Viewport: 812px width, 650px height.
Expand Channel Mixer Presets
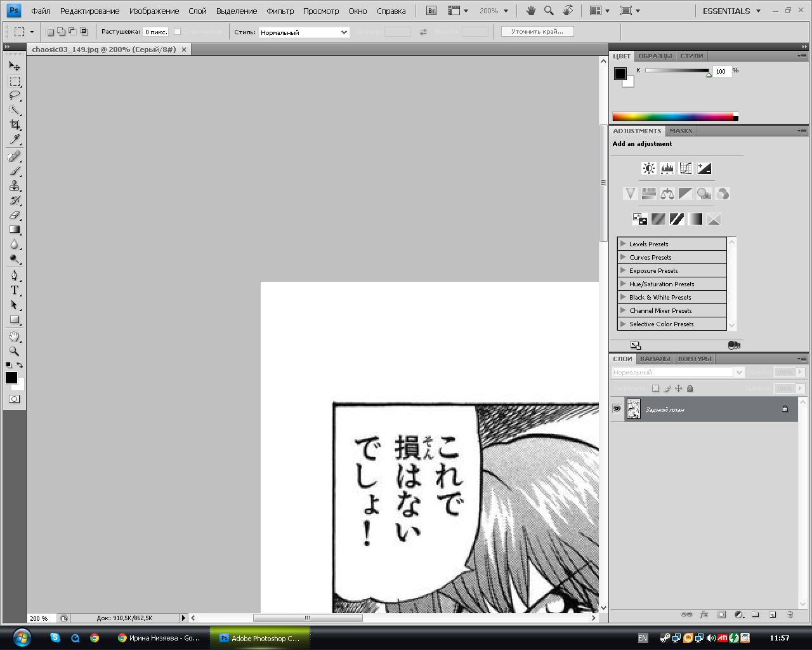[623, 310]
